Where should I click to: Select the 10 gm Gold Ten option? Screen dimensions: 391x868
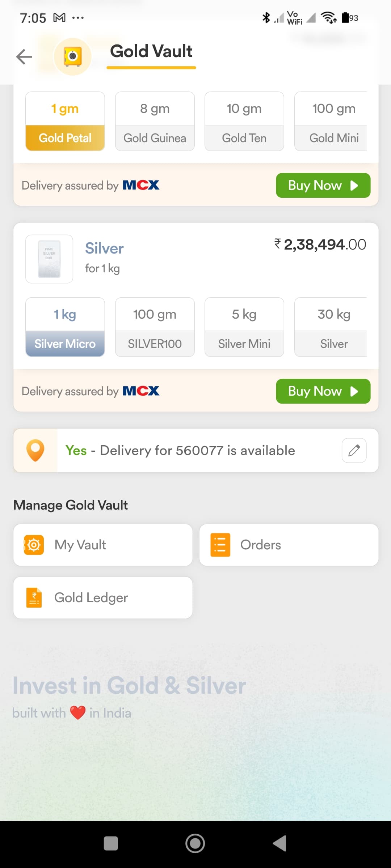point(244,121)
